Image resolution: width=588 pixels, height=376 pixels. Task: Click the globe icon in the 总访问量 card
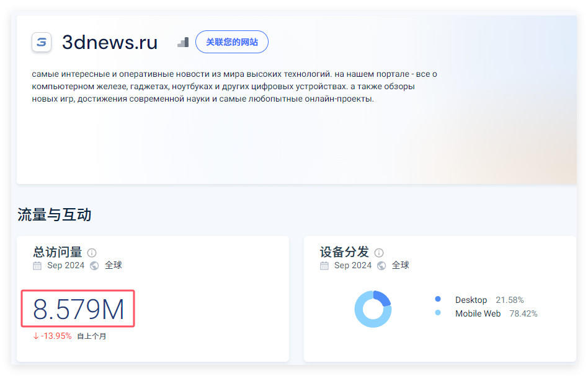pos(94,266)
